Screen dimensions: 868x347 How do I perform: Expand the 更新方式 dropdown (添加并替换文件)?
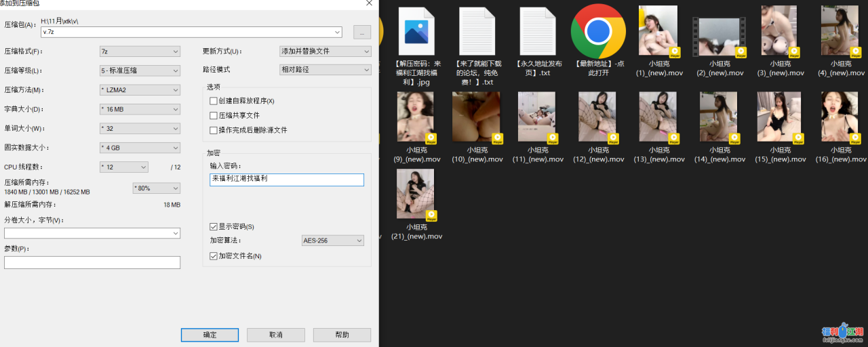click(x=325, y=52)
